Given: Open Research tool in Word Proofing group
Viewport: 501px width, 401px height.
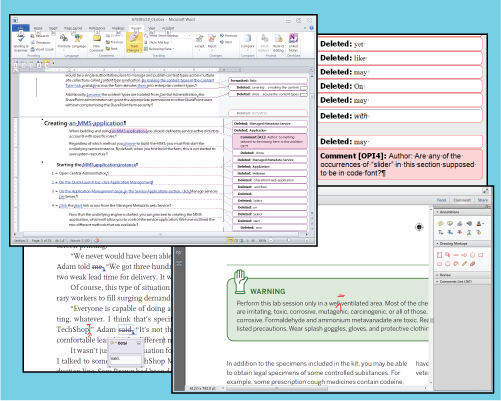Looking at the screenshot, I should tap(40, 36).
